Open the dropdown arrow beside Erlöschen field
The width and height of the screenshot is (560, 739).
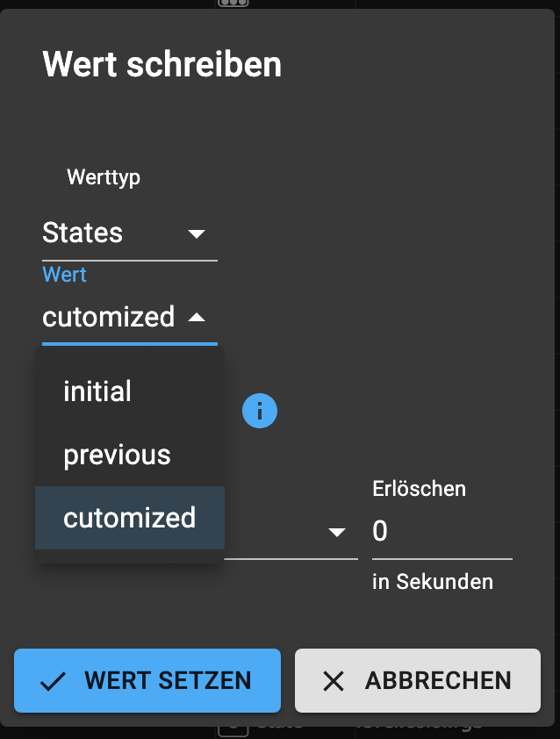pos(336,532)
